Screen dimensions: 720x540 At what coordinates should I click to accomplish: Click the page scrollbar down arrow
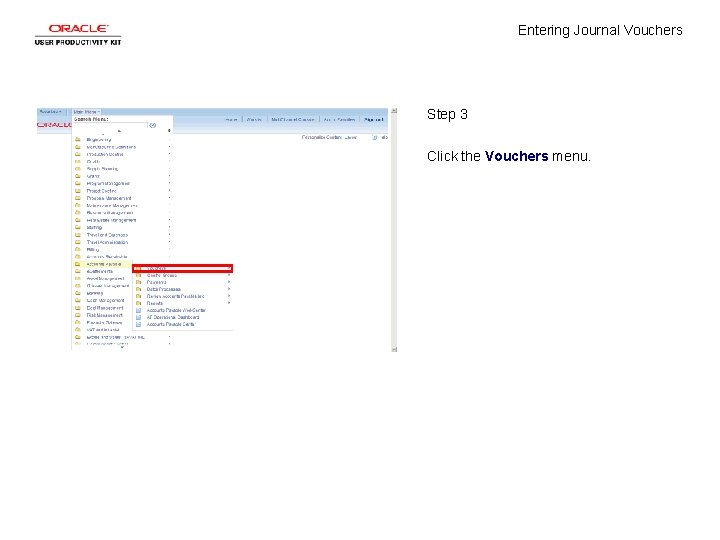pos(394,349)
